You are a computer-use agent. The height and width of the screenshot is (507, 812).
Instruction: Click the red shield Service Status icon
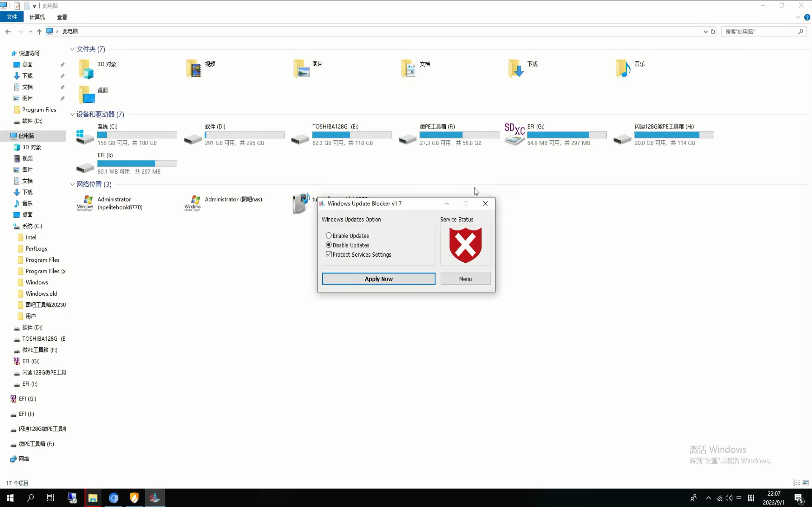[465, 245]
